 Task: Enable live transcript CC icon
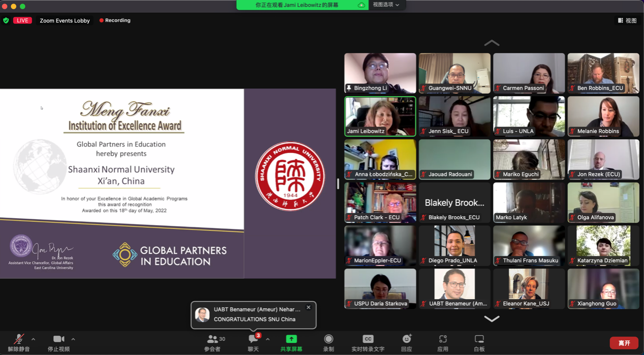(x=368, y=339)
